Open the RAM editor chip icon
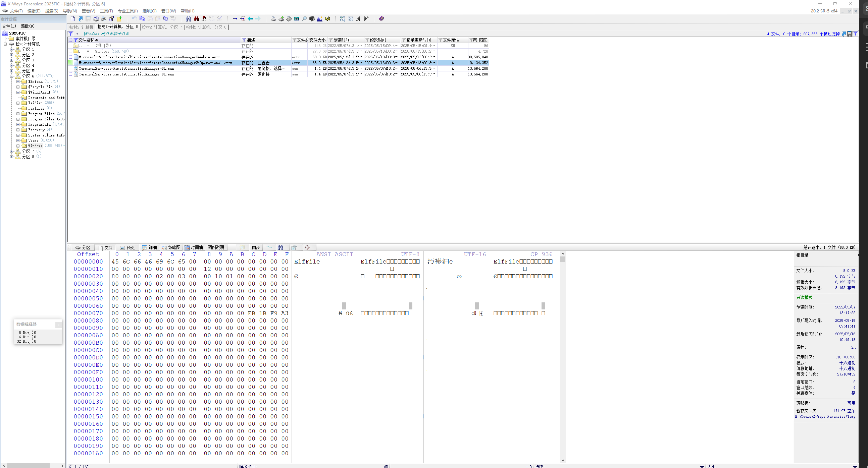 289,19
